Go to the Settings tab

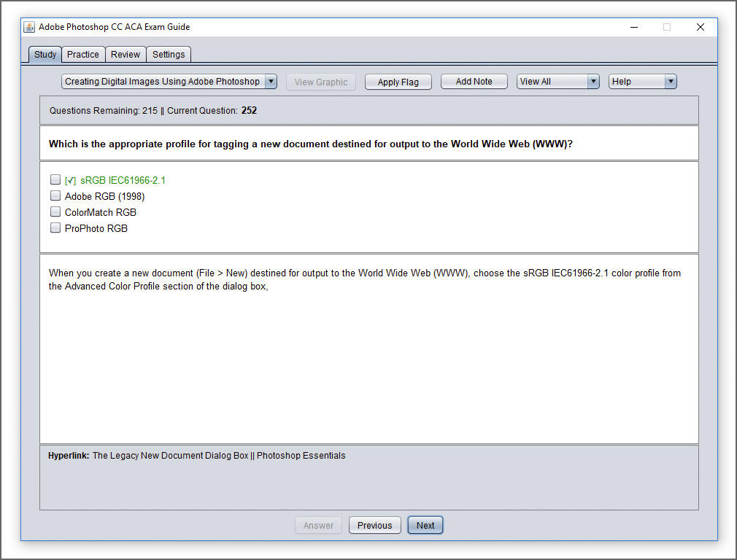(169, 55)
